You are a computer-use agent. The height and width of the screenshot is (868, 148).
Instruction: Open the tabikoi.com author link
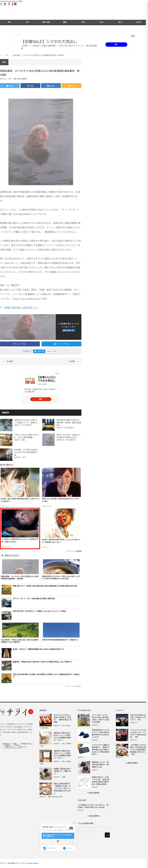27,299
